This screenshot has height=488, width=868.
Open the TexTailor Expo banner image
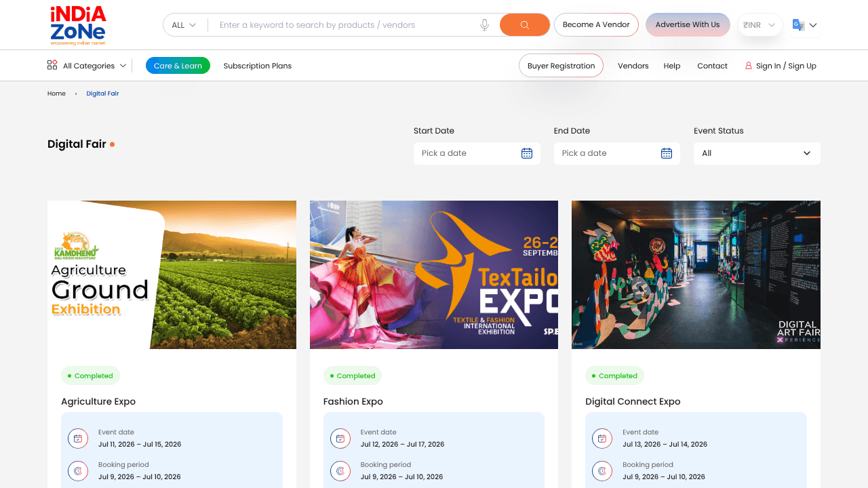point(434,274)
